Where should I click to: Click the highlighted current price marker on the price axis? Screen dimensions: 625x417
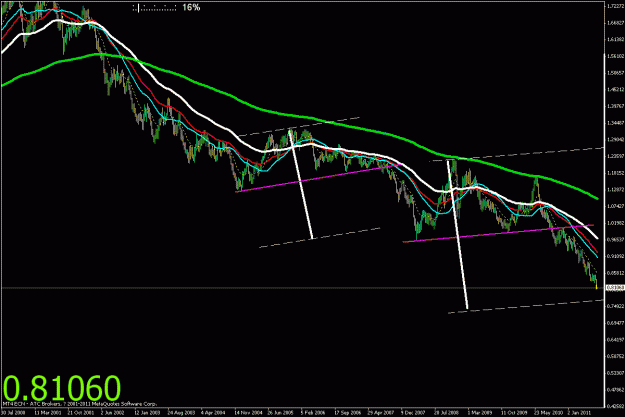(615, 288)
